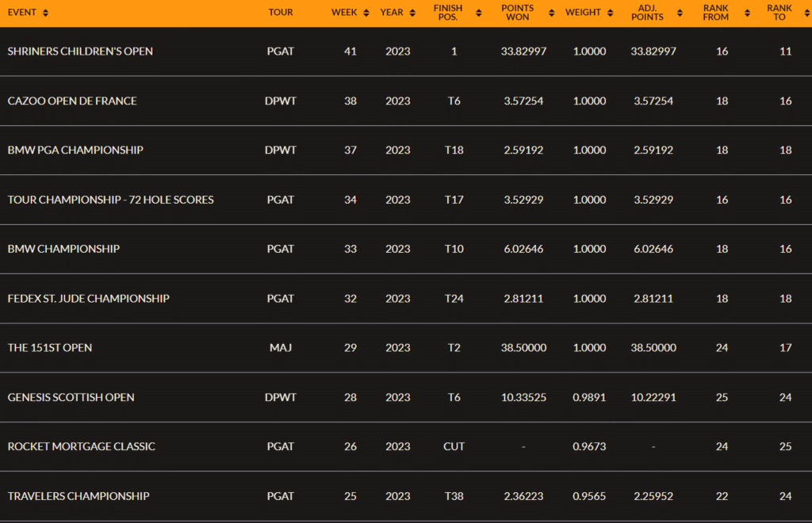Select Travelers Championship event name
This screenshot has width=812, height=523.
coord(79,496)
